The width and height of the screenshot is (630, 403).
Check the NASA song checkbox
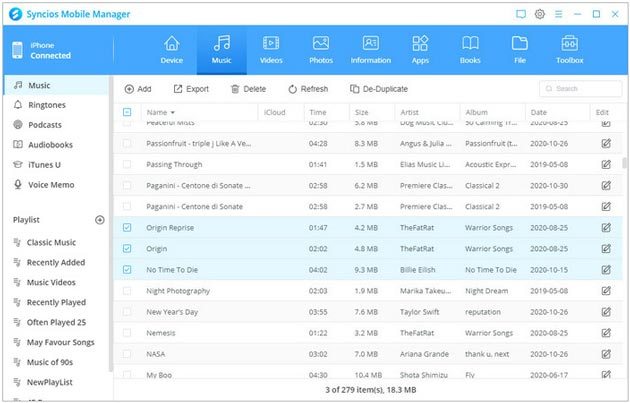(127, 354)
